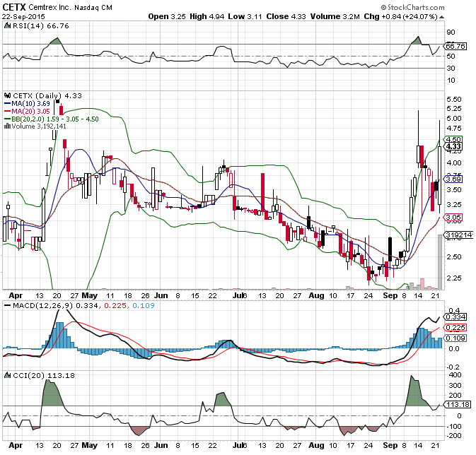Click the Aug label on price chart axis
The height and width of the screenshot is (455, 476).
[316, 295]
